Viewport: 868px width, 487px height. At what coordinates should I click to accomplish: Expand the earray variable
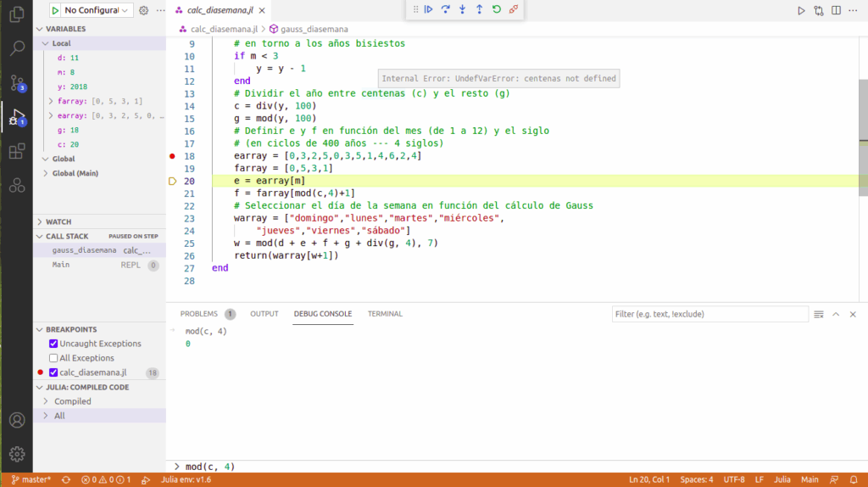pyautogui.click(x=52, y=115)
